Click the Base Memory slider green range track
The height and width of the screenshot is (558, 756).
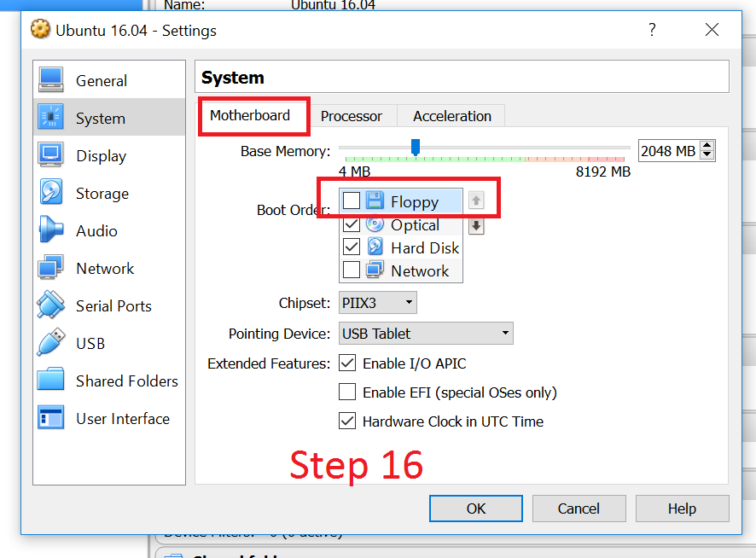pyautogui.click(x=435, y=159)
